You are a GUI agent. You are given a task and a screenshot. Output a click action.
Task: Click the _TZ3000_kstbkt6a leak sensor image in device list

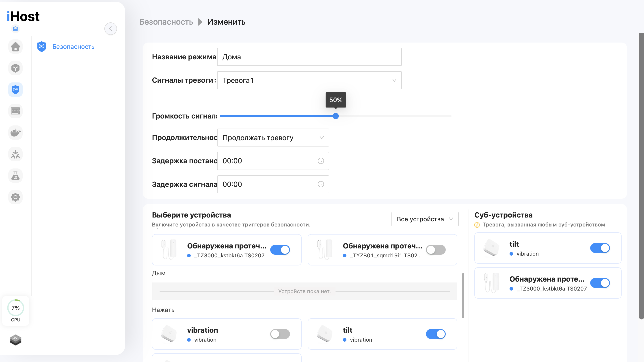(169, 250)
